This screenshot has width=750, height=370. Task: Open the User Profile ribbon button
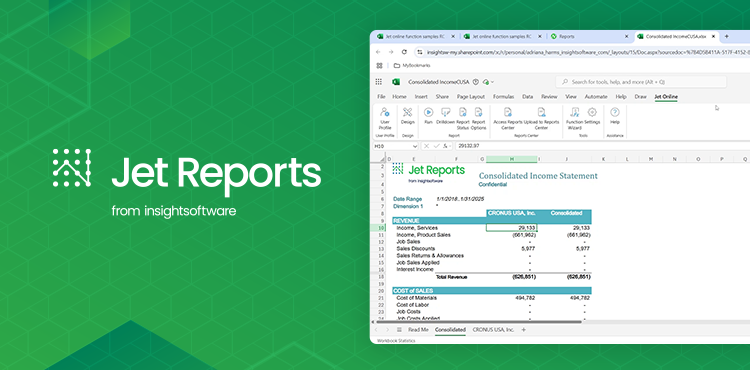pos(385,119)
